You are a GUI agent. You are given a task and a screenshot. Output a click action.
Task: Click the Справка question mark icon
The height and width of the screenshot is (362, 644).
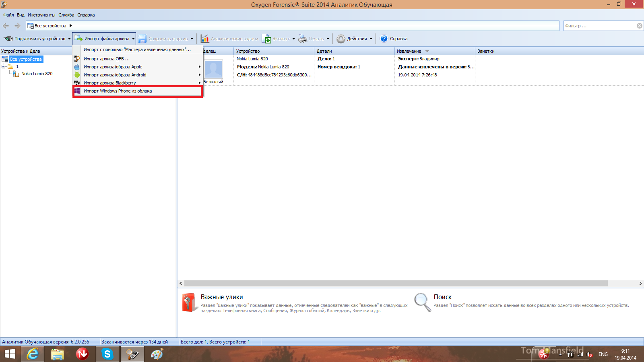[384, 39]
